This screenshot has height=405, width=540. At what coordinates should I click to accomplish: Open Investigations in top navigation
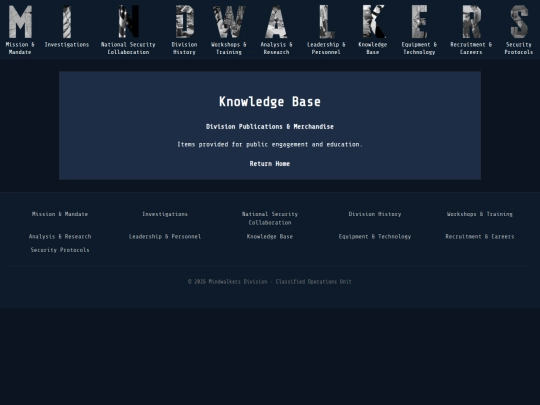[x=67, y=45]
